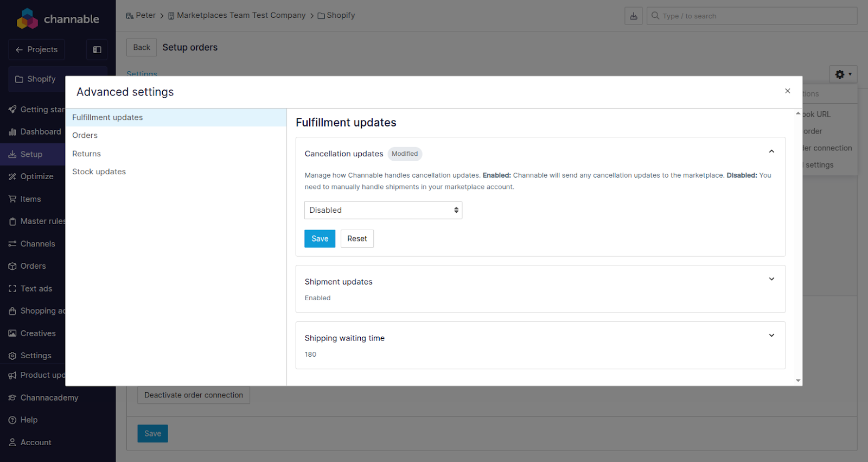The image size is (868, 462).
Task: Select Returns in Advanced settings list
Action: 86,154
